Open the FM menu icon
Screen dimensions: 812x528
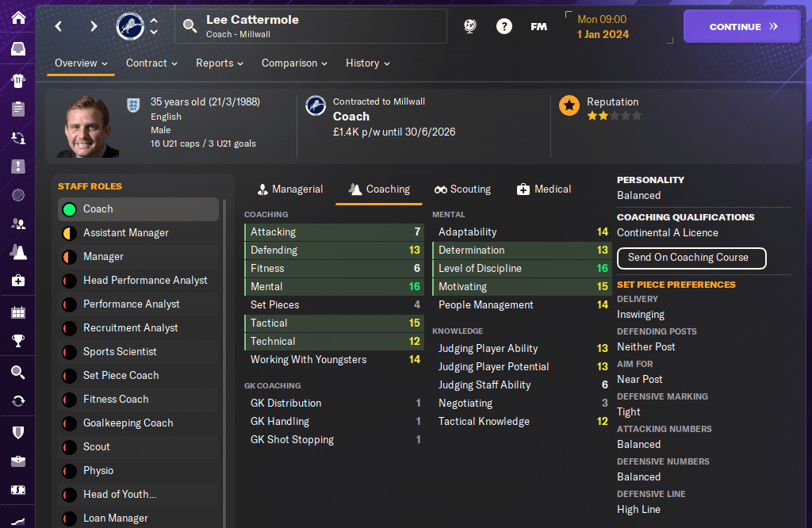(x=539, y=26)
